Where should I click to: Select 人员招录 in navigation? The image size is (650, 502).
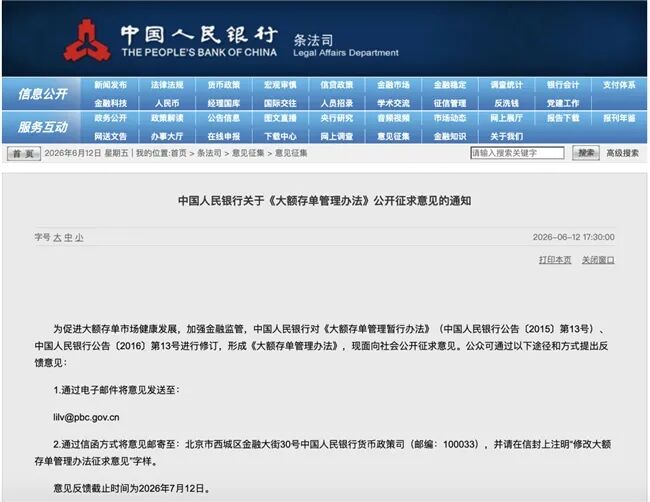pos(337,103)
